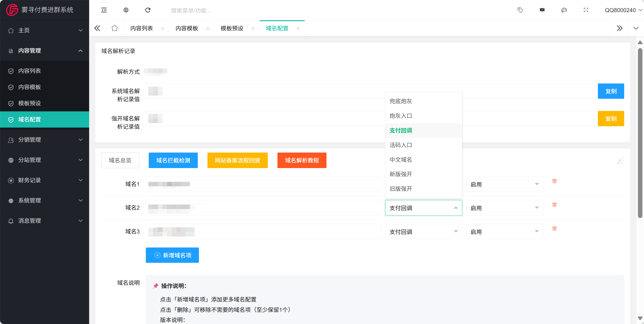Open 域名1 启用 status dropdown
The width and height of the screenshot is (644, 324).
coord(504,184)
